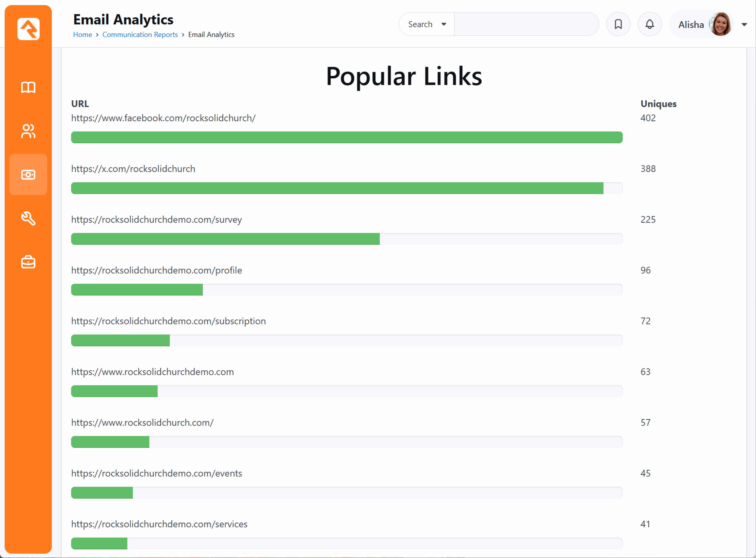
Task: Click the bookmark icon in header
Action: 618,24
